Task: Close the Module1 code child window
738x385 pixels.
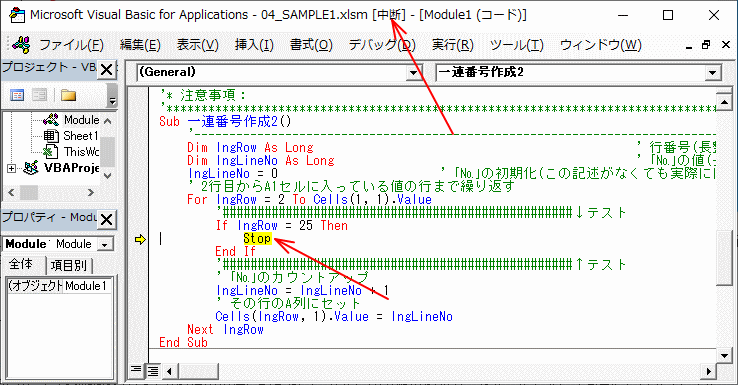Action: click(x=725, y=45)
